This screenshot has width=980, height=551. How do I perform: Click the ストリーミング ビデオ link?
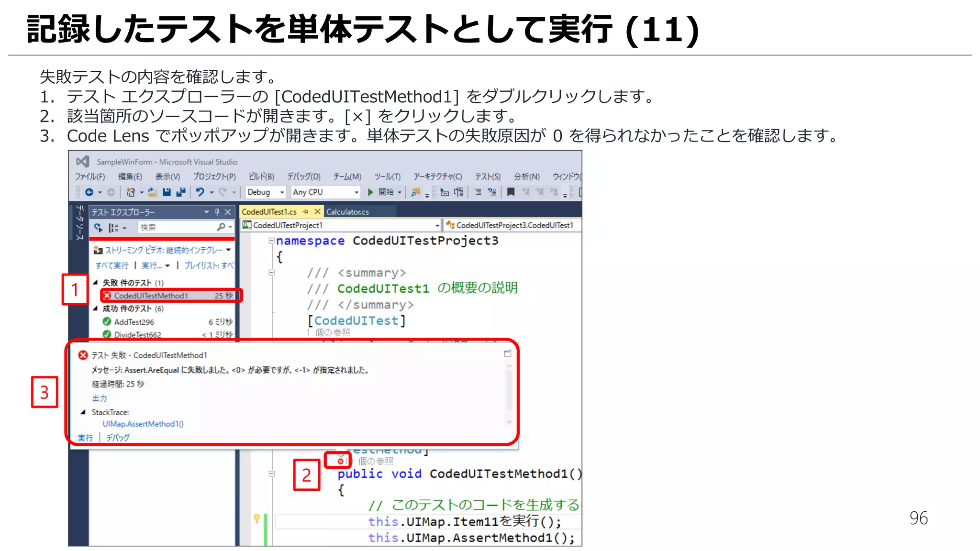164,250
